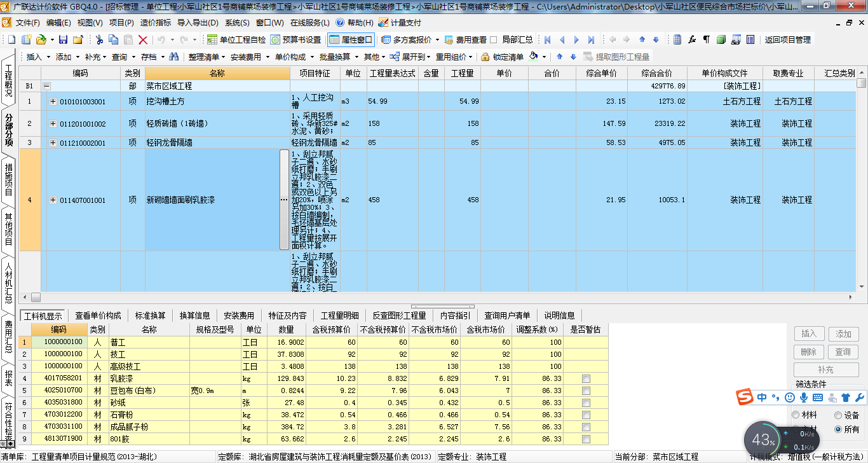Tick 是否暂估 checkbox for 石膏粉 row
The width and height of the screenshot is (868, 463).
click(586, 415)
